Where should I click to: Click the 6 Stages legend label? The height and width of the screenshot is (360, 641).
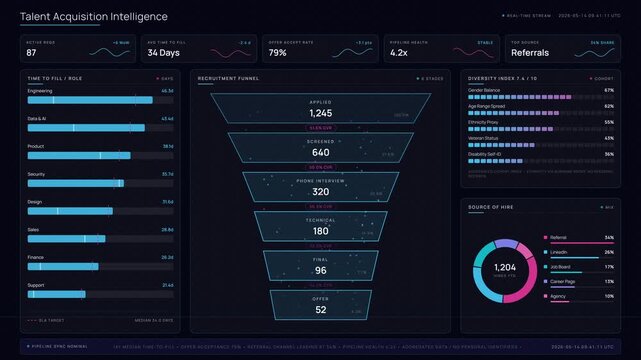(430, 78)
